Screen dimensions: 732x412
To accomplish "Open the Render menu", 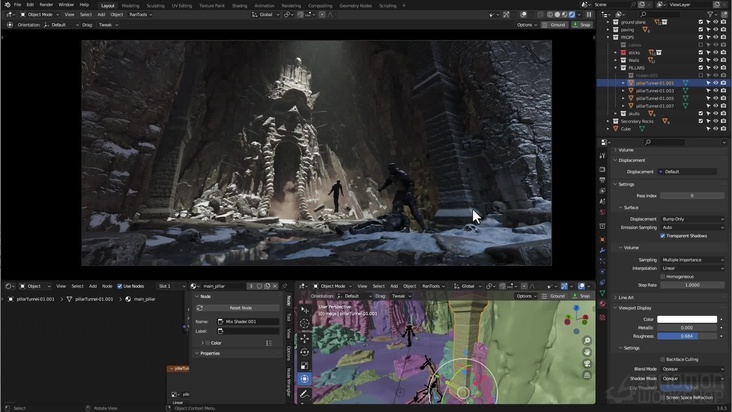I will 46,4.
